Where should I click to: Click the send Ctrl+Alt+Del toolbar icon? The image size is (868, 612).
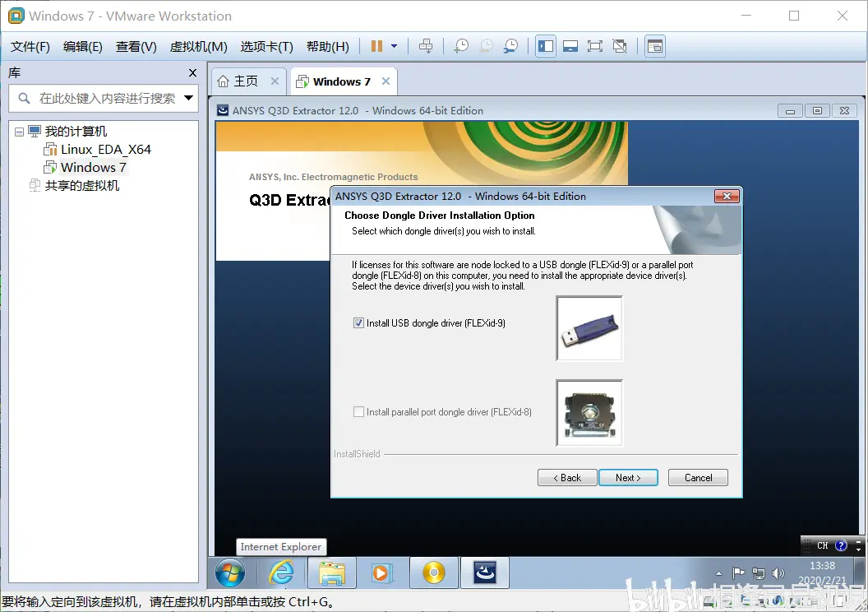(426, 47)
